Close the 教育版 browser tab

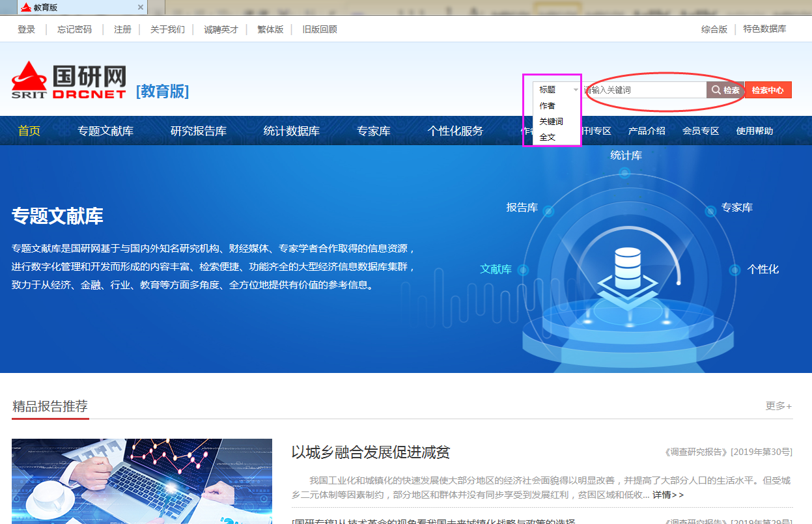(140, 7)
